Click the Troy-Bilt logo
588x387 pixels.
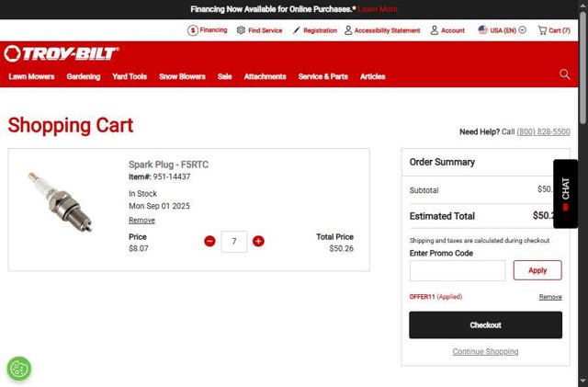click(x=62, y=53)
